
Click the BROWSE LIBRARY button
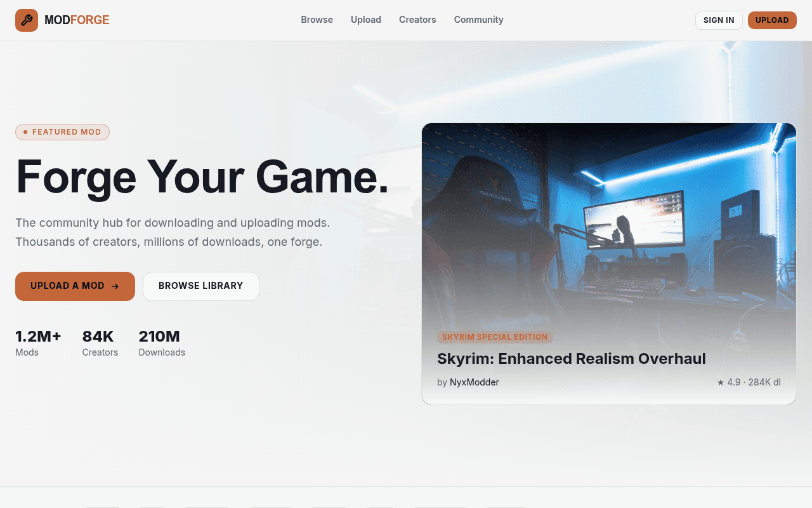[201, 286]
